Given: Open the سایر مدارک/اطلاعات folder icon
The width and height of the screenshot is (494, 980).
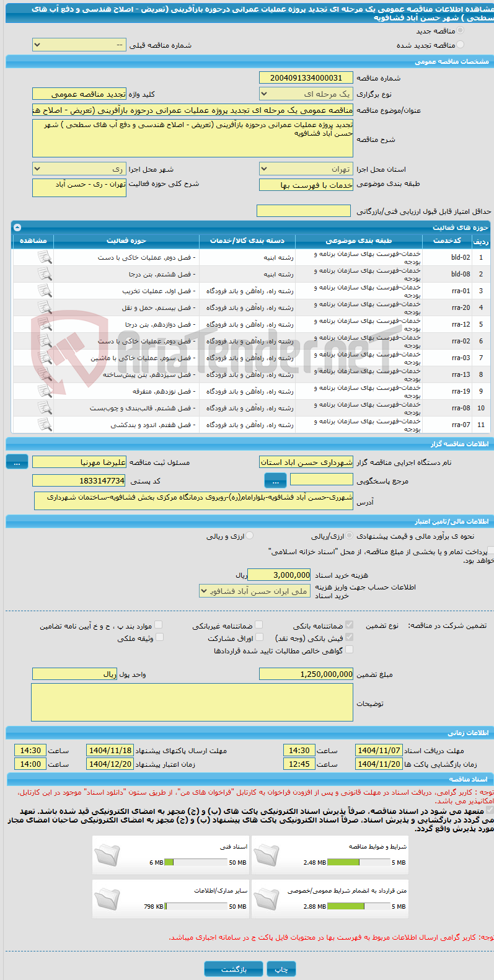Looking at the screenshot, I should point(107,898).
